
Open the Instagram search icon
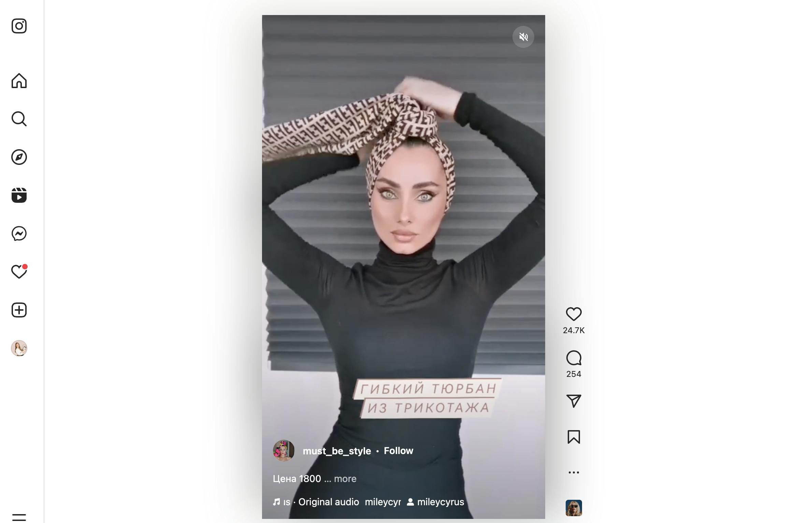click(19, 118)
